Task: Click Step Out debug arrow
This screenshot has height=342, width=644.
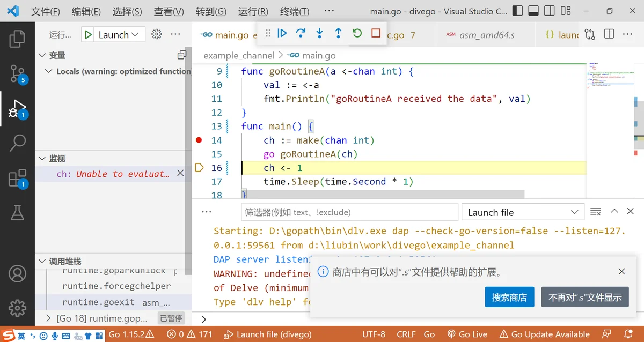Action: click(338, 33)
